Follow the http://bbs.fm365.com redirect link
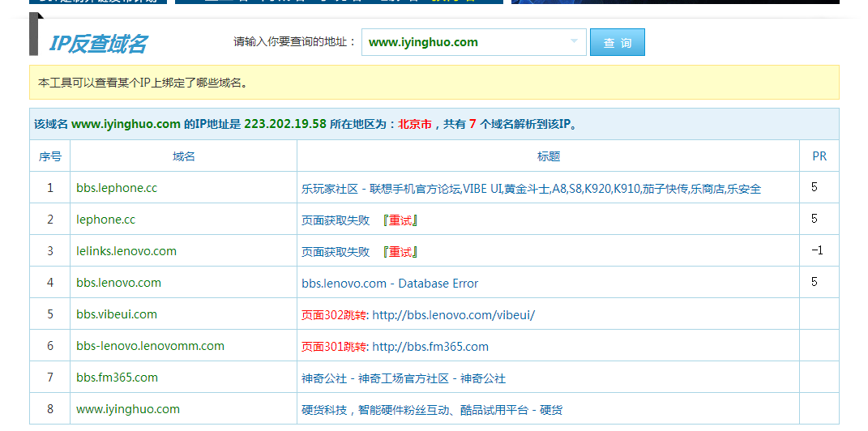This screenshot has width=868, height=431. pyautogui.click(x=430, y=347)
